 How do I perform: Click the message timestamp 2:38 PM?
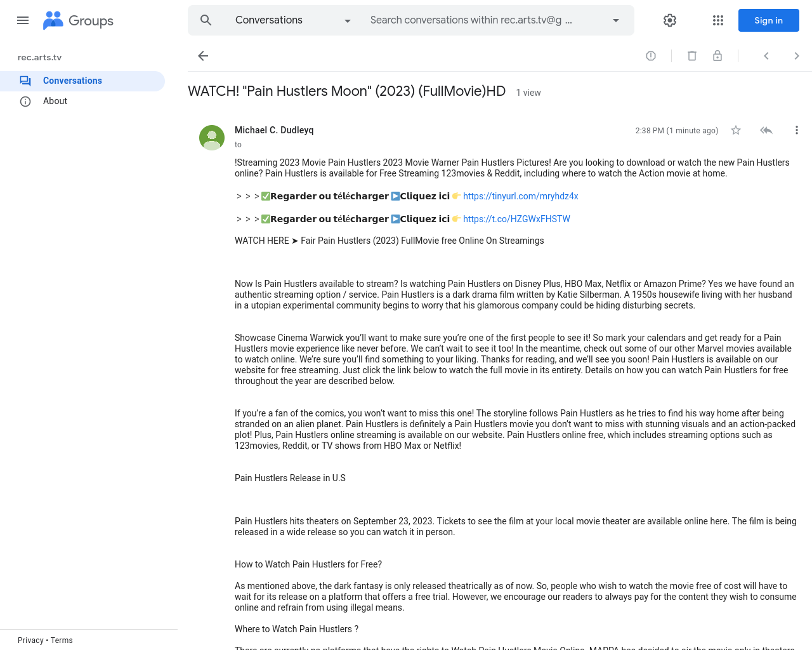(677, 131)
